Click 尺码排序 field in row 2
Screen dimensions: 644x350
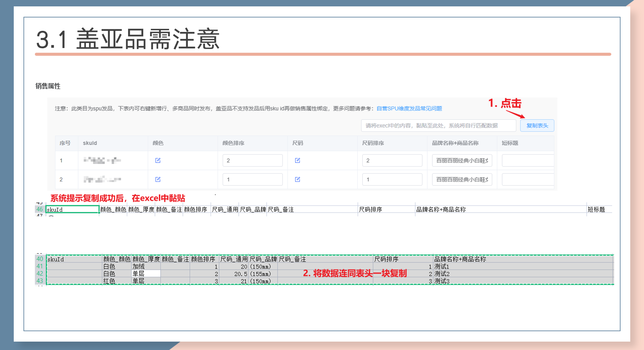pos(392,179)
